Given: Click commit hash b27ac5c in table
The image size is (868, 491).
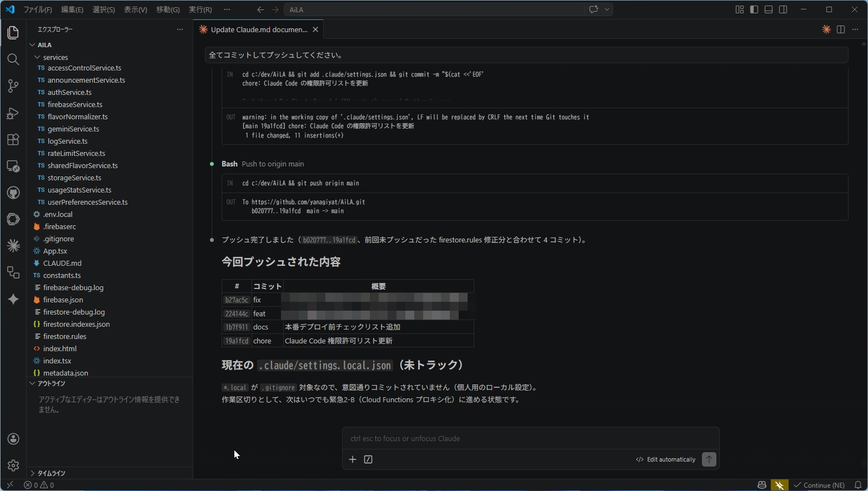Looking at the screenshot, I should tap(237, 300).
